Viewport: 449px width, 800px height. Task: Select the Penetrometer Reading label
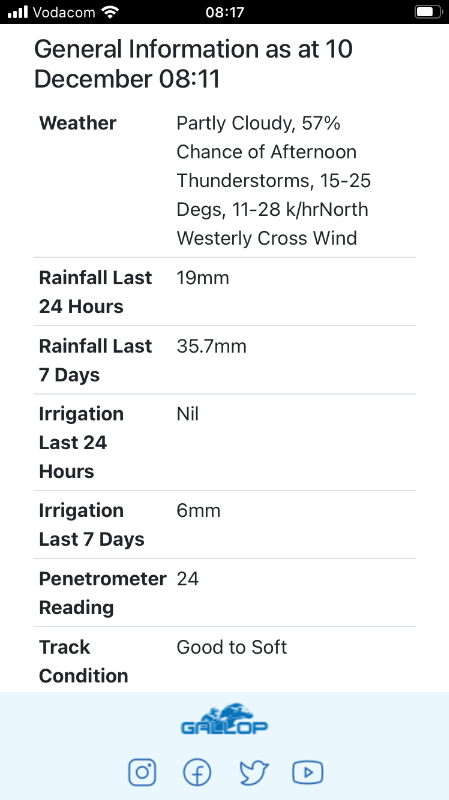click(103, 593)
